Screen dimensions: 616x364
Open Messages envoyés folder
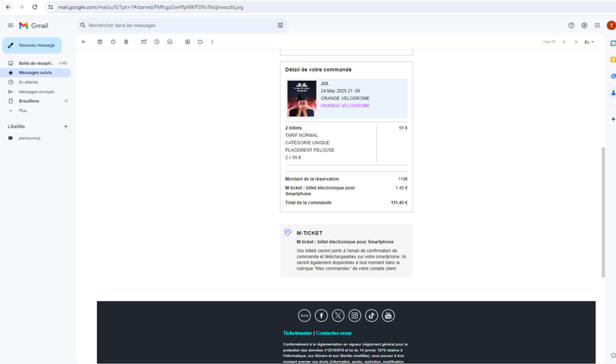(x=35, y=92)
